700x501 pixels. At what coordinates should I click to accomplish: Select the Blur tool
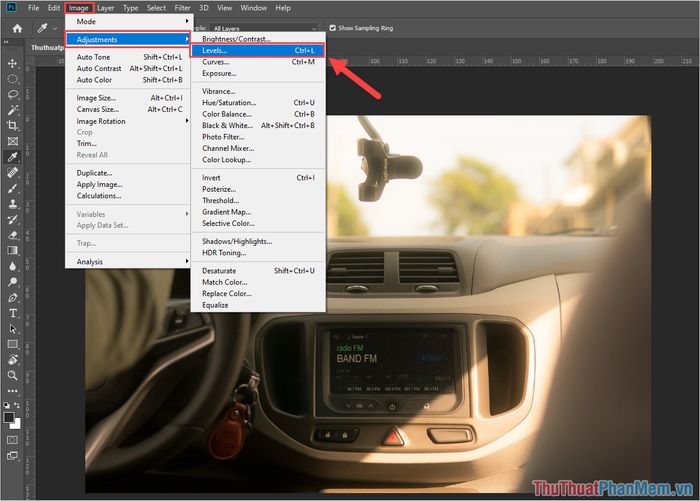point(12,266)
